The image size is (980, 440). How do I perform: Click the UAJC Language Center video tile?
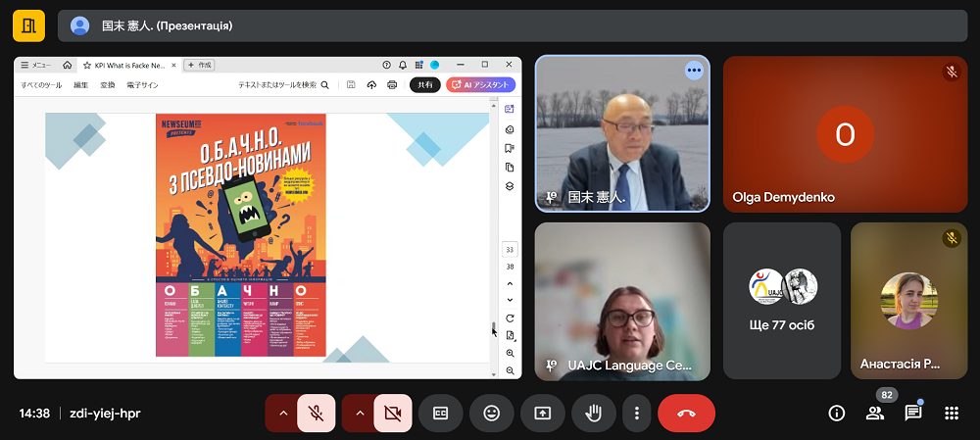point(622,301)
